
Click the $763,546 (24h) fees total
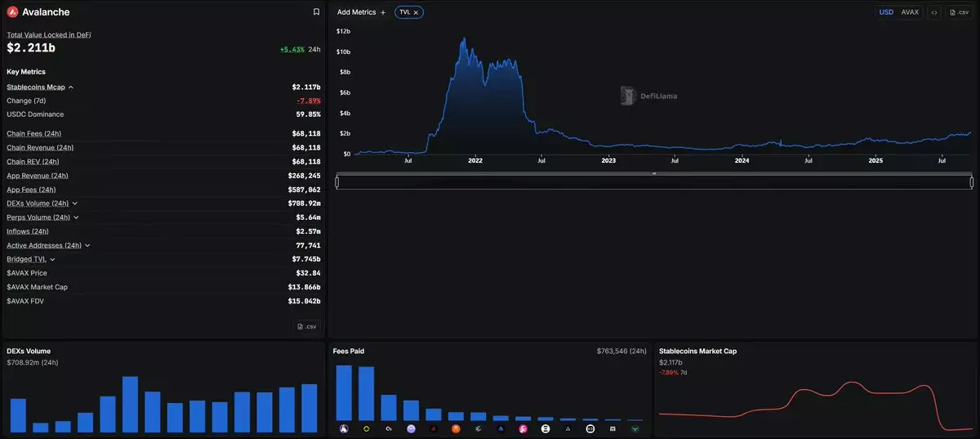621,352
